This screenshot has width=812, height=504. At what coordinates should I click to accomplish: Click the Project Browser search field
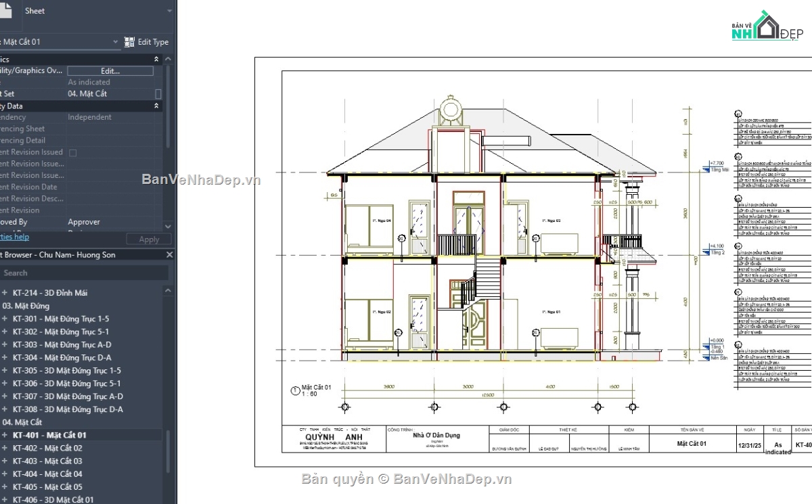[84, 273]
